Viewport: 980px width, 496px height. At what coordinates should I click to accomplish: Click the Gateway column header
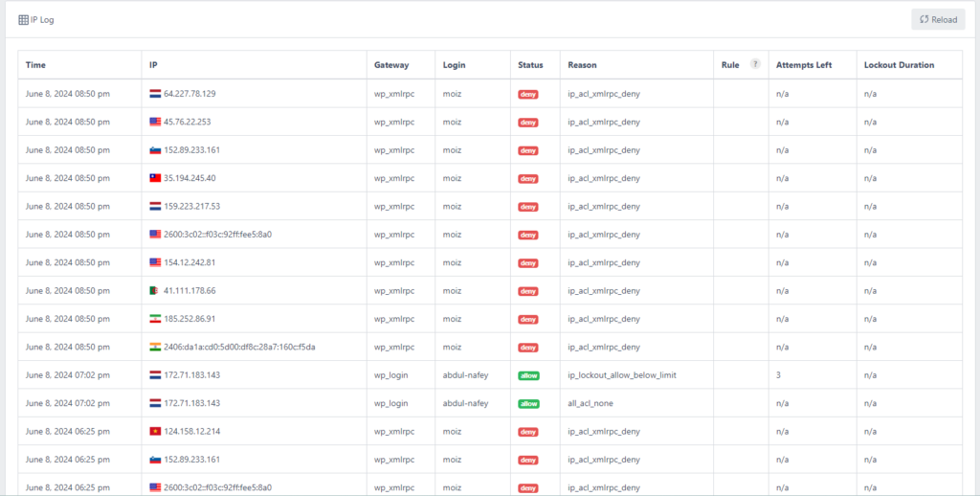[x=391, y=65]
